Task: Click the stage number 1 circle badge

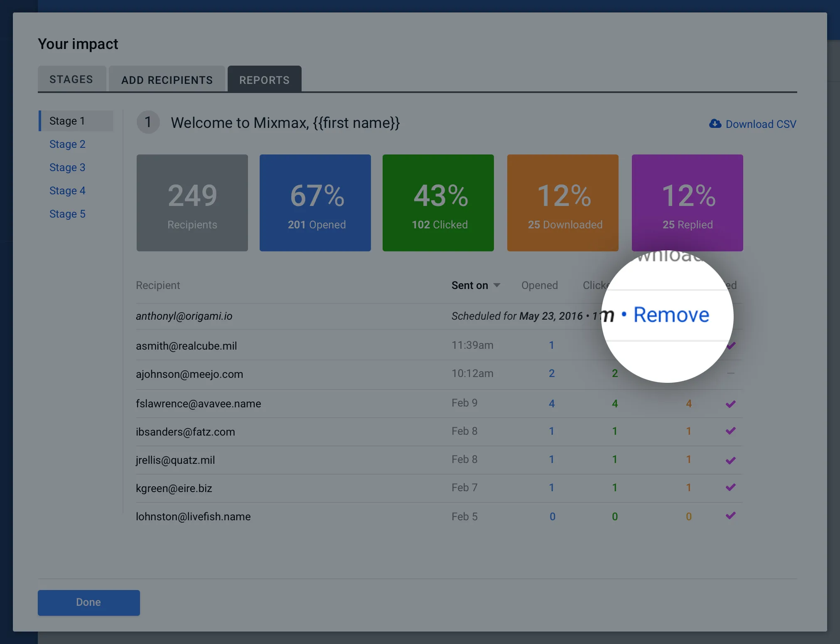Action: [148, 122]
